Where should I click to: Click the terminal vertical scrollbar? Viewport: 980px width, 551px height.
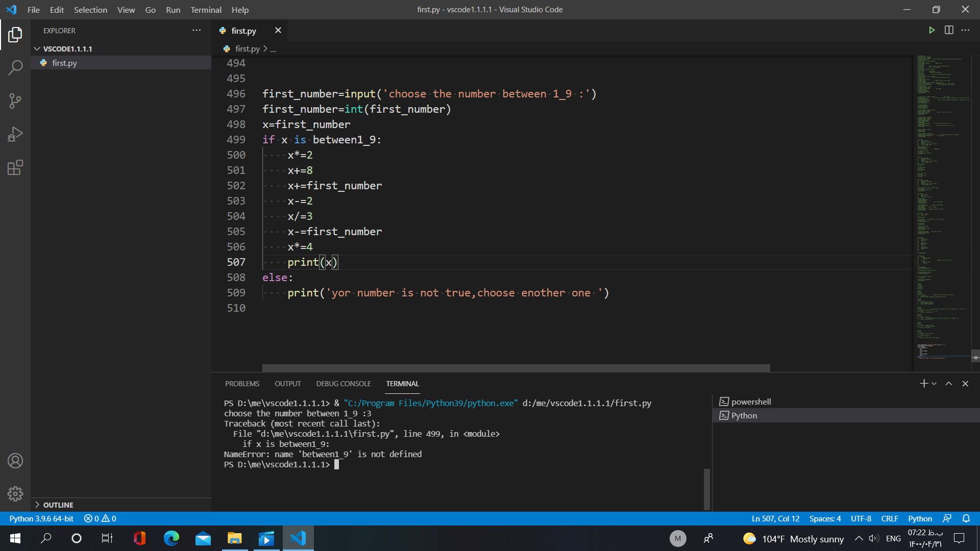707,489
